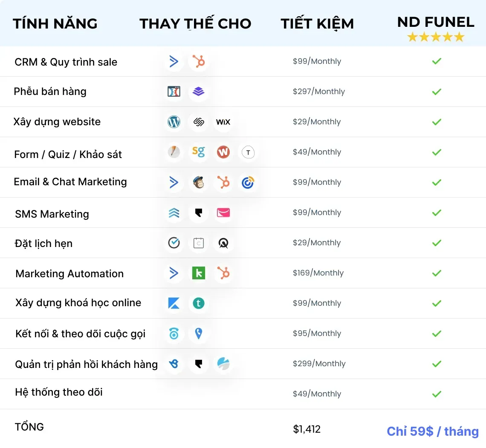486x448 pixels.
Task: Click the '$297/Monthly' price for Phễu bán hàng
Action: (x=318, y=92)
